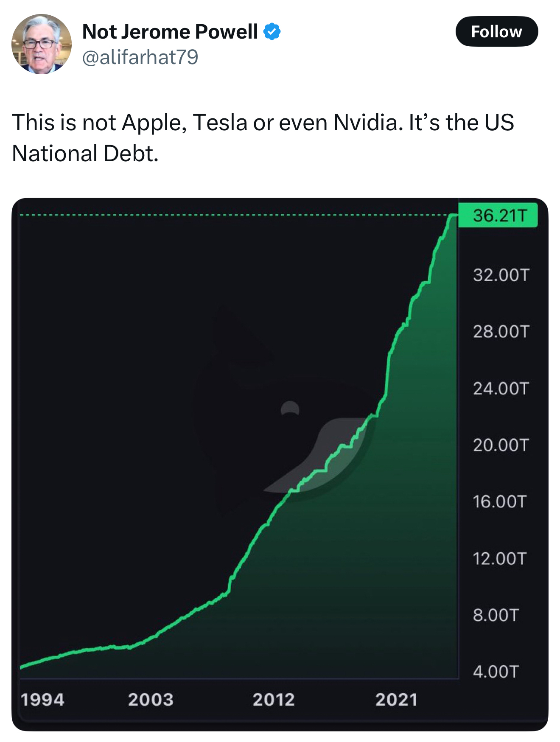Click the 2003 x-axis label
560x742 pixels.
(151, 700)
